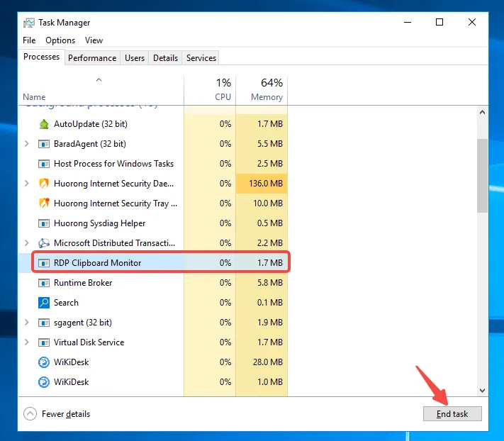The height and width of the screenshot is (441, 504).
Task: Select the Search process name
Action: (66, 303)
